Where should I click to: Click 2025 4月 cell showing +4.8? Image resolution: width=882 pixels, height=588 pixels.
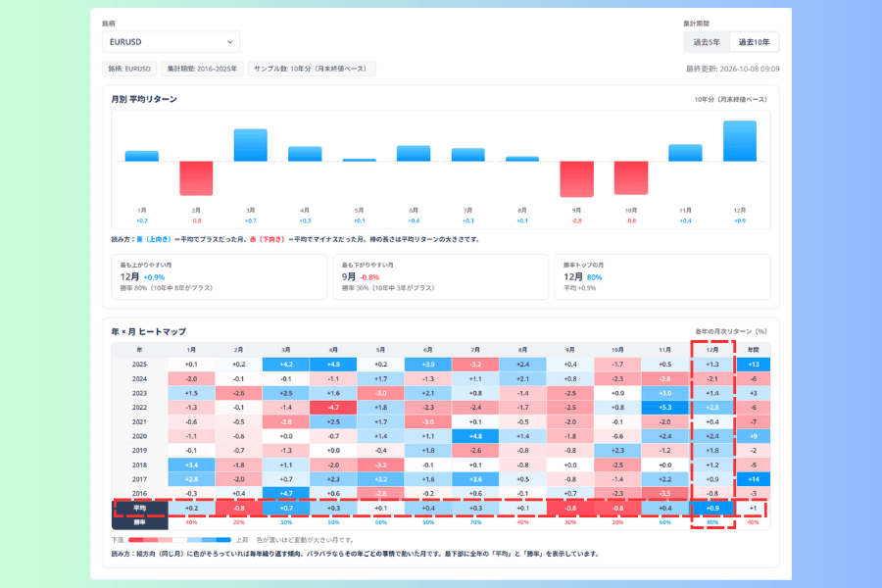[x=333, y=364]
